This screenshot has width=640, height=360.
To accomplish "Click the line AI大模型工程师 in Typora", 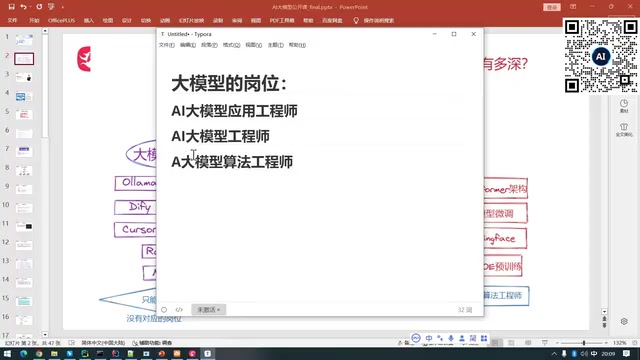I will point(220,136).
